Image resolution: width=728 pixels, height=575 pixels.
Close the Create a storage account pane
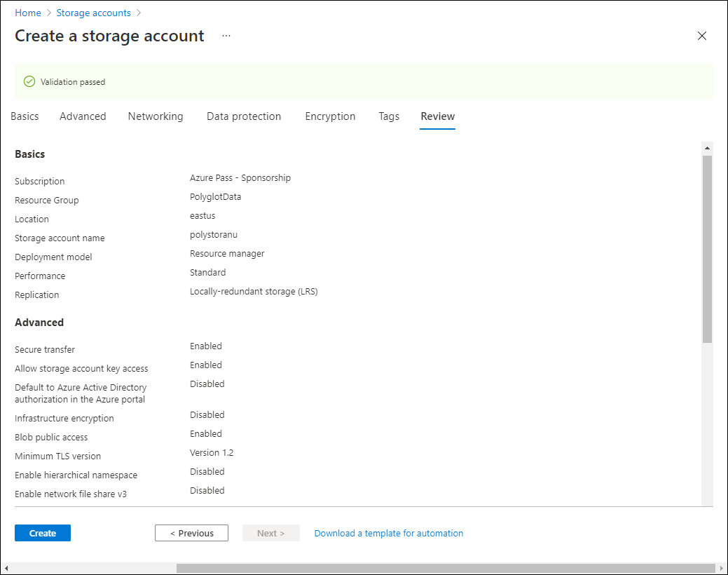702,36
